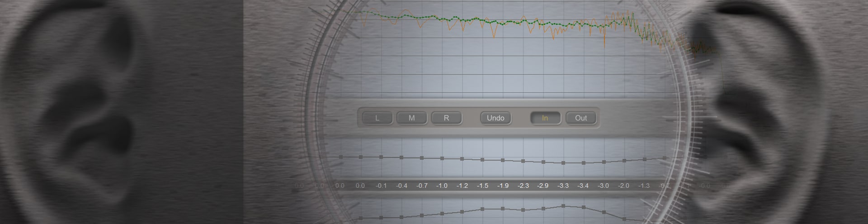The height and width of the screenshot is (224, 868).
Task: Click the -1.3 band value
Action: pos(644,186)
